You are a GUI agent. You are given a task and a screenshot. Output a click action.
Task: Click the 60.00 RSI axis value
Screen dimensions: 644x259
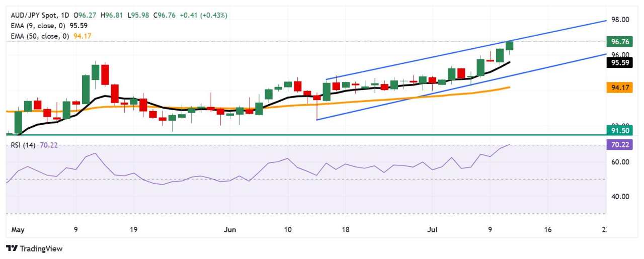[x=620, y=162]
